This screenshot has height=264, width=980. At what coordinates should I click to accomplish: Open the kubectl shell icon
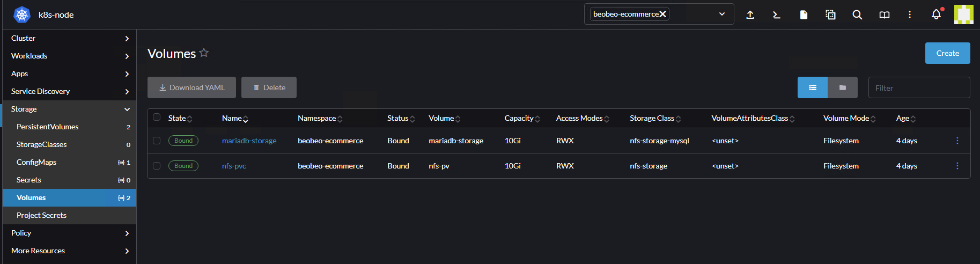[x=776, y=14]
